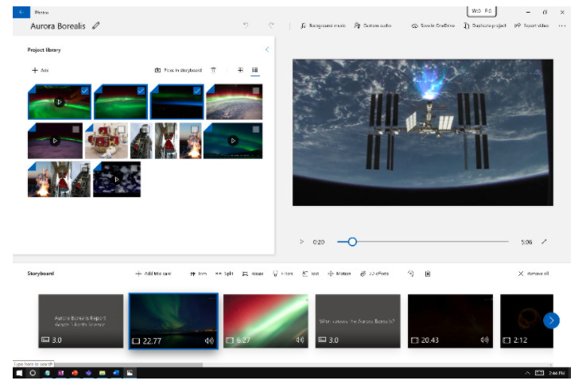Screen dimensions: 582x392
Task: Open the touch keyboard from system tray
Action: [539, 373]
